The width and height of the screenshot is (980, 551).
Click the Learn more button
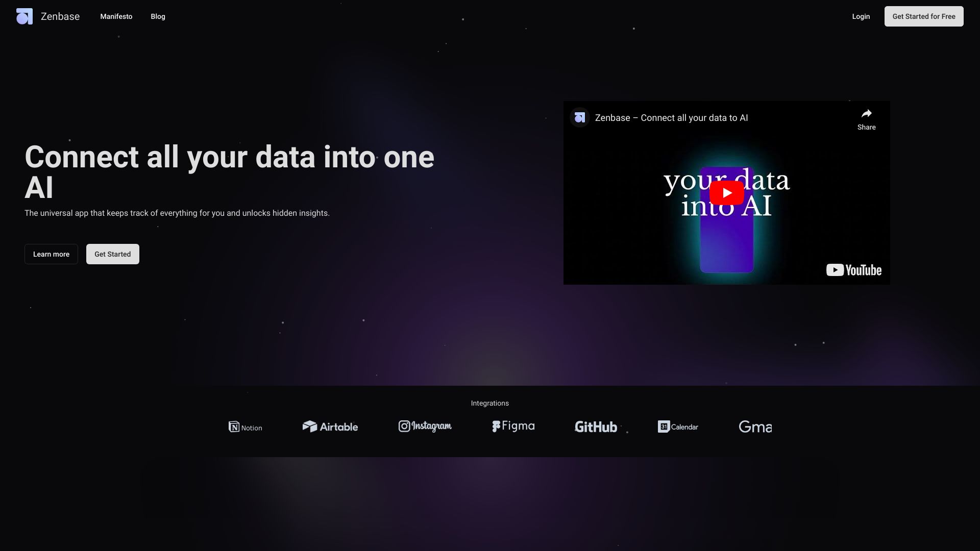tap(51, 254)
